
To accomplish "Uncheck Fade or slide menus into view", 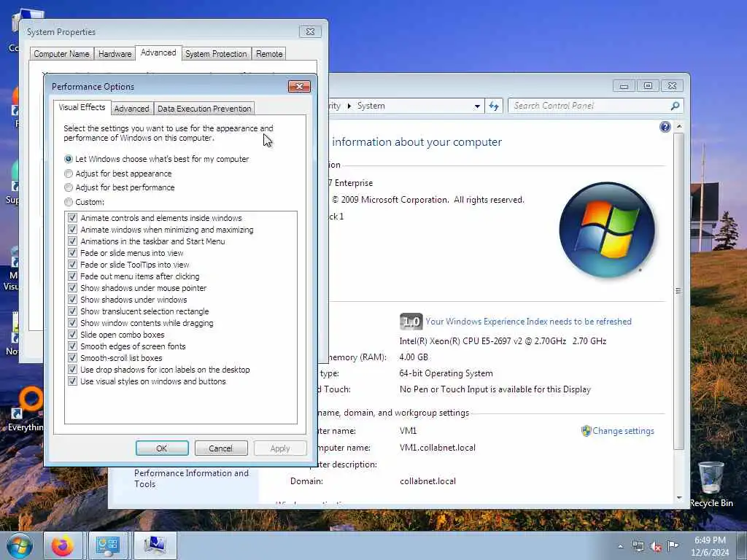I will click(72, 253).
